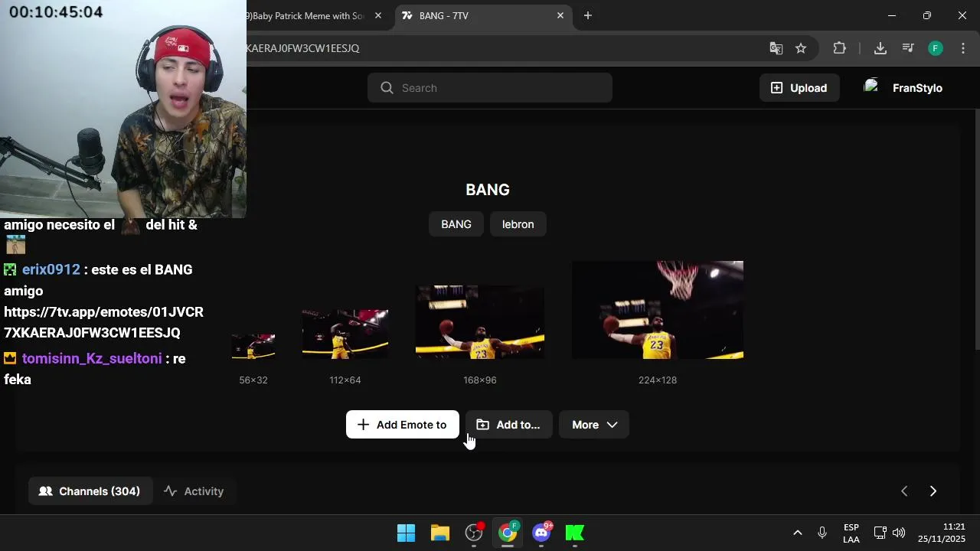Open the clock showing 11:21 25/11/2025

pos(942,533)
